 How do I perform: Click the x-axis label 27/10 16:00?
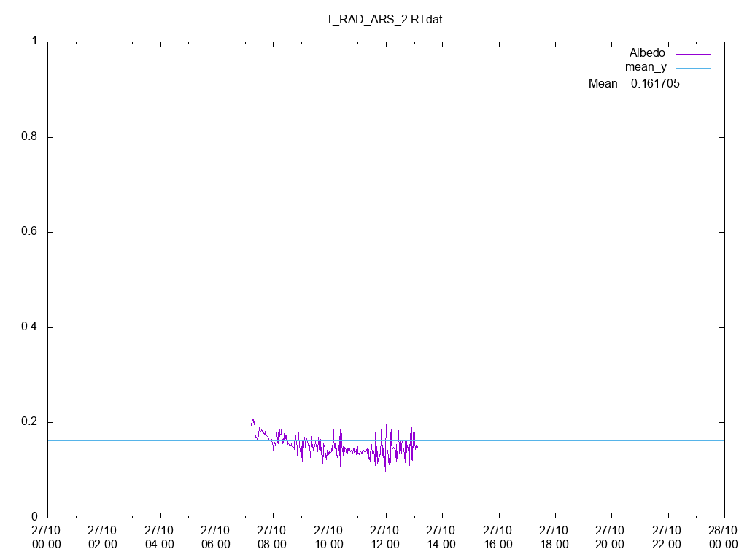click(x=498, y=537)
